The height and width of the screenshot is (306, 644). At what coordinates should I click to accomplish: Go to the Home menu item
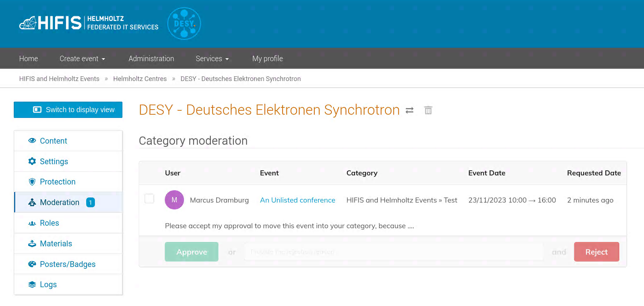tap(29, 59)
